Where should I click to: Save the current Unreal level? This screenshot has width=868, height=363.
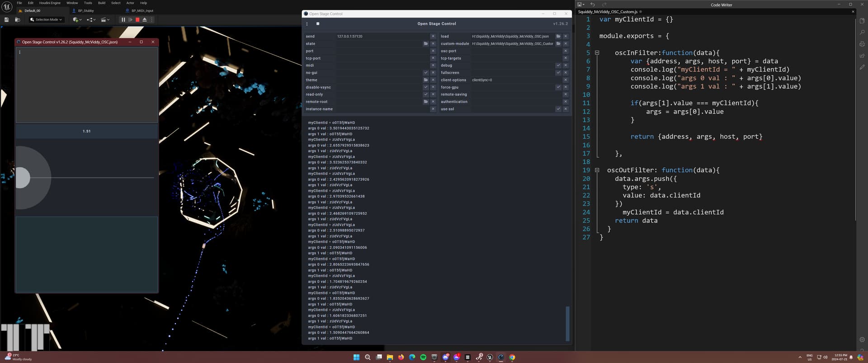[x=6, y=19]
